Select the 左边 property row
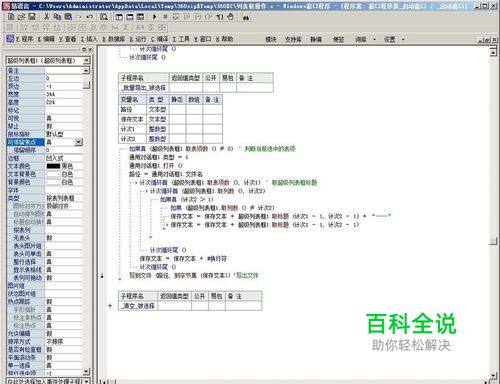 pyautogui.click(x=45, y=78)
